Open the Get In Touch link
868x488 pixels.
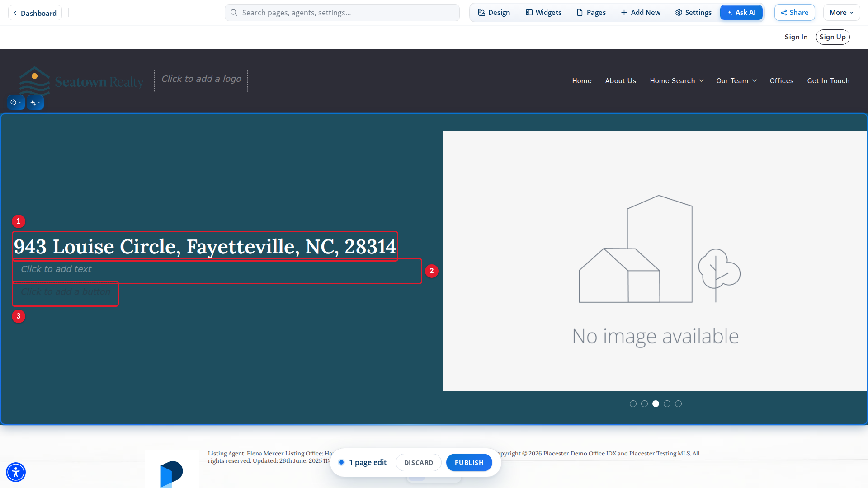[828, 81]
